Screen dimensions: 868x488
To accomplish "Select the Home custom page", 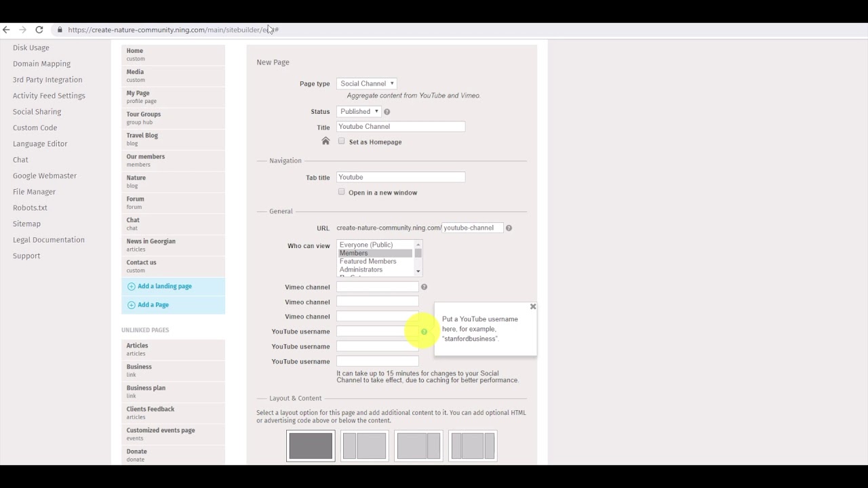I will click(x=173, y=54).
